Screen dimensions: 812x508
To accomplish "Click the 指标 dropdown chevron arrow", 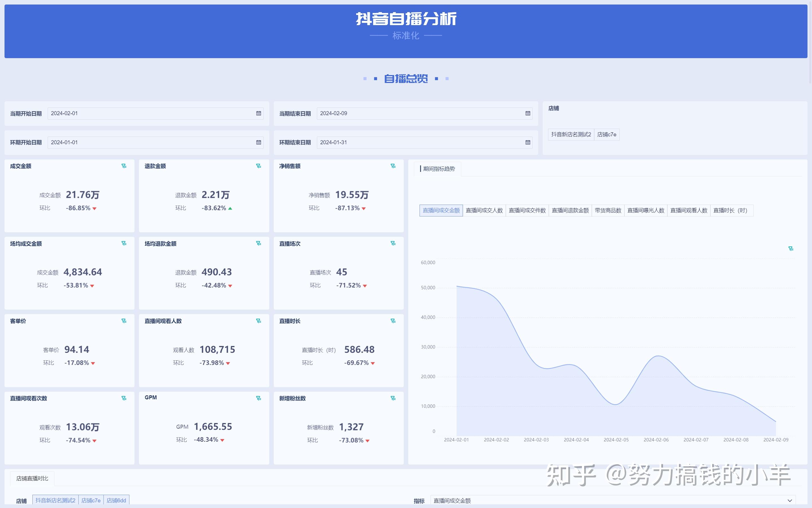I will [x=789, y=501].
